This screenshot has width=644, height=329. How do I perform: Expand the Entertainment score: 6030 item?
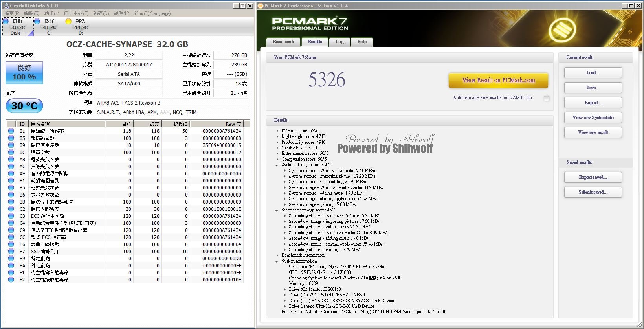[277, 153]
